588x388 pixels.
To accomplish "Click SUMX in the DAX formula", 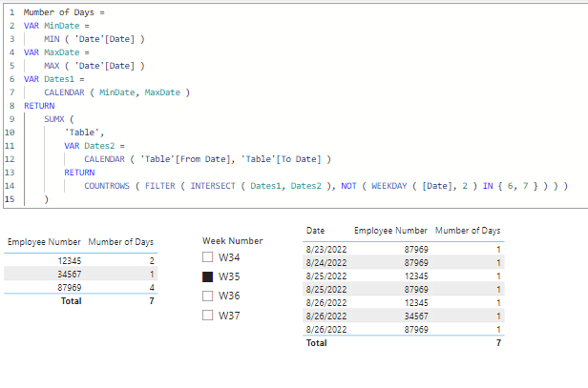I will (x=54, y=119).
